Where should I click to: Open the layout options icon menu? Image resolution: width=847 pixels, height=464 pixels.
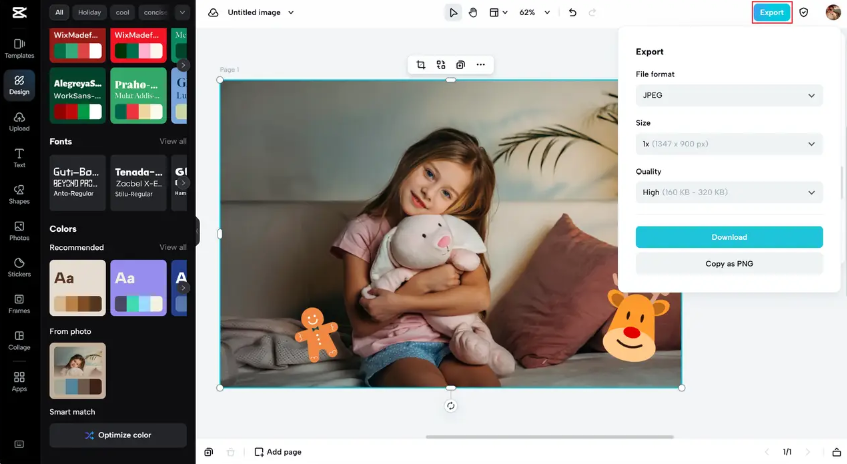point(498,12)
